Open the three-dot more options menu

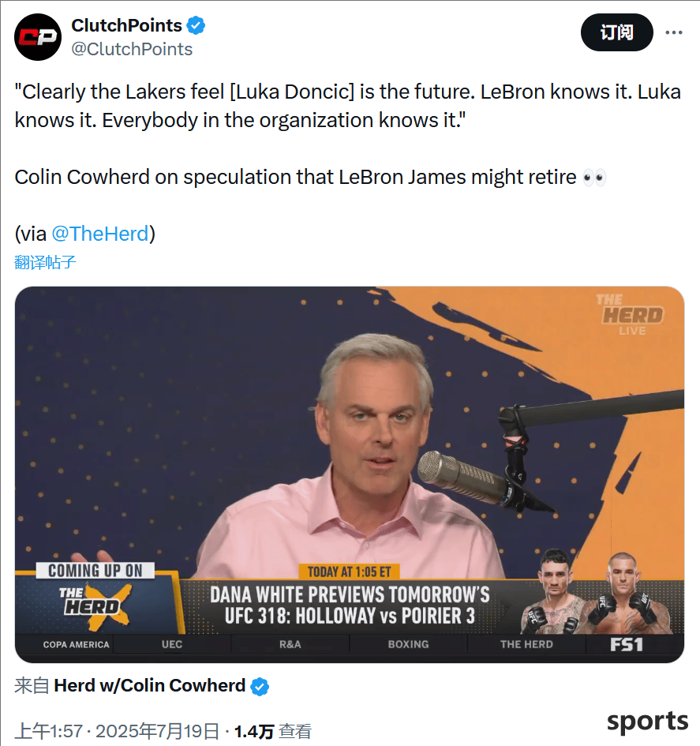(674, 32)
